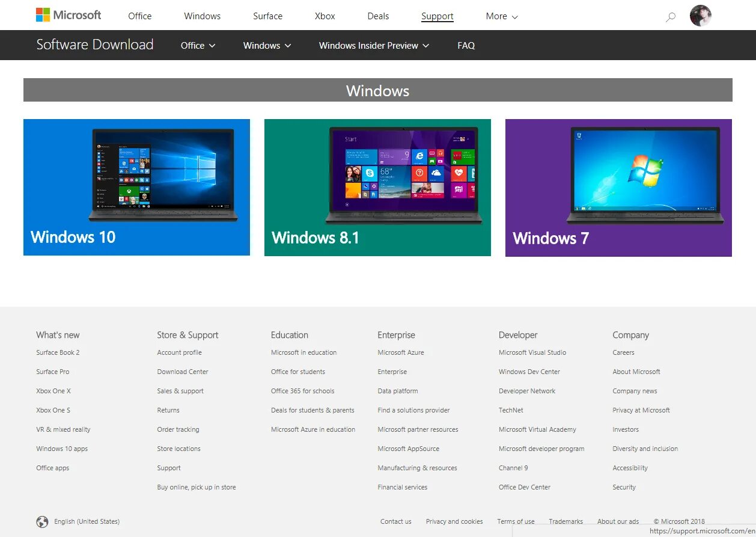Open Surface Pro footer link
The width and height of the screenshot is (756, 537).
click(53, 372)
